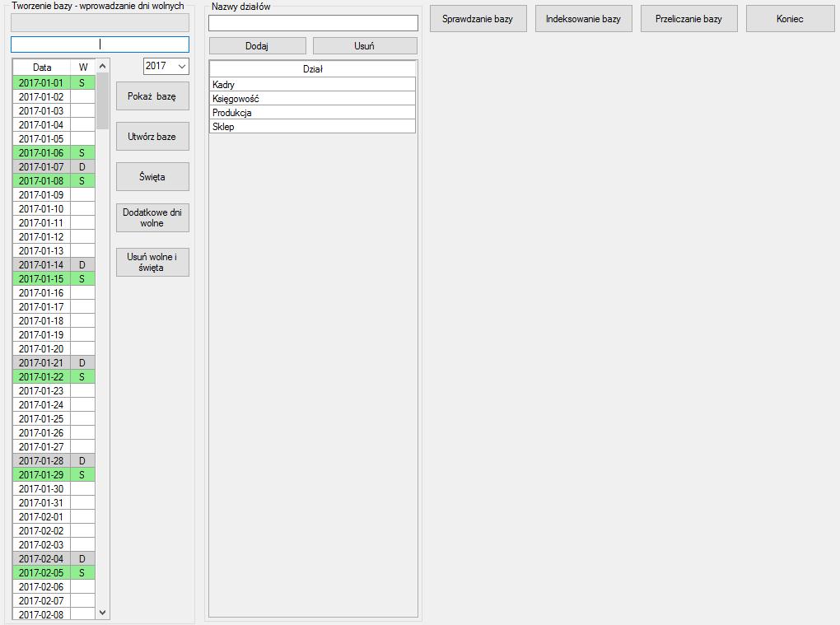Click the date list scroll-down arrow

(x=103, y=612)
